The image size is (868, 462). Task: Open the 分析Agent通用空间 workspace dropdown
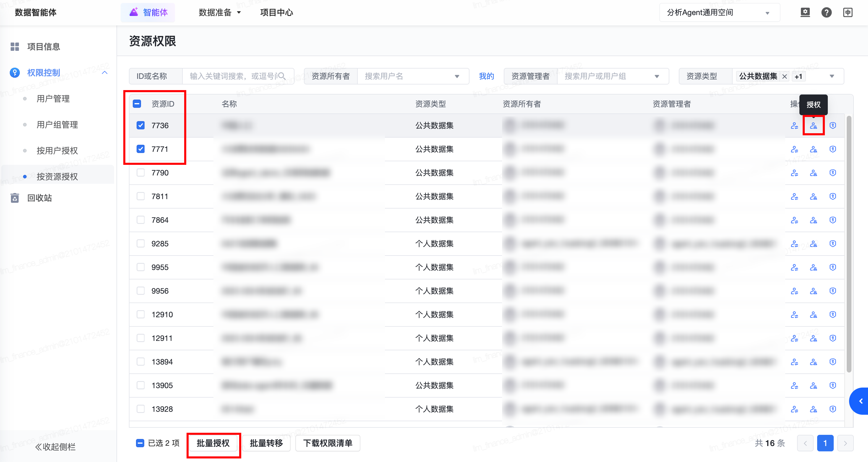719,12
